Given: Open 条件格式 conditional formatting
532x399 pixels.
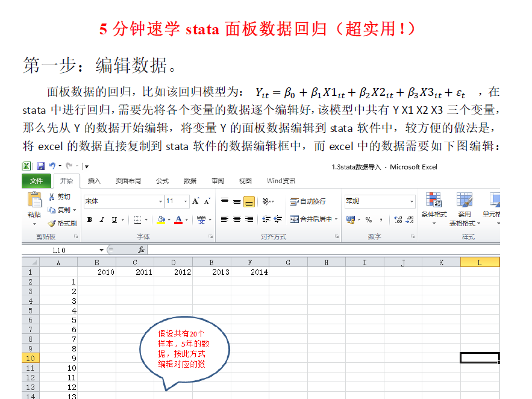Looking at the screenshot, I should pos(434,209).
